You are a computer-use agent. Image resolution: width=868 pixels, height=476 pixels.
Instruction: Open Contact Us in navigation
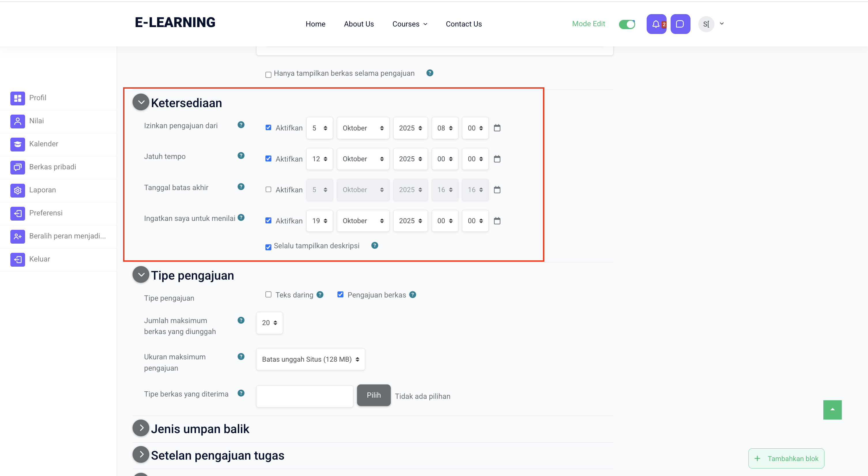coord(464,24)
